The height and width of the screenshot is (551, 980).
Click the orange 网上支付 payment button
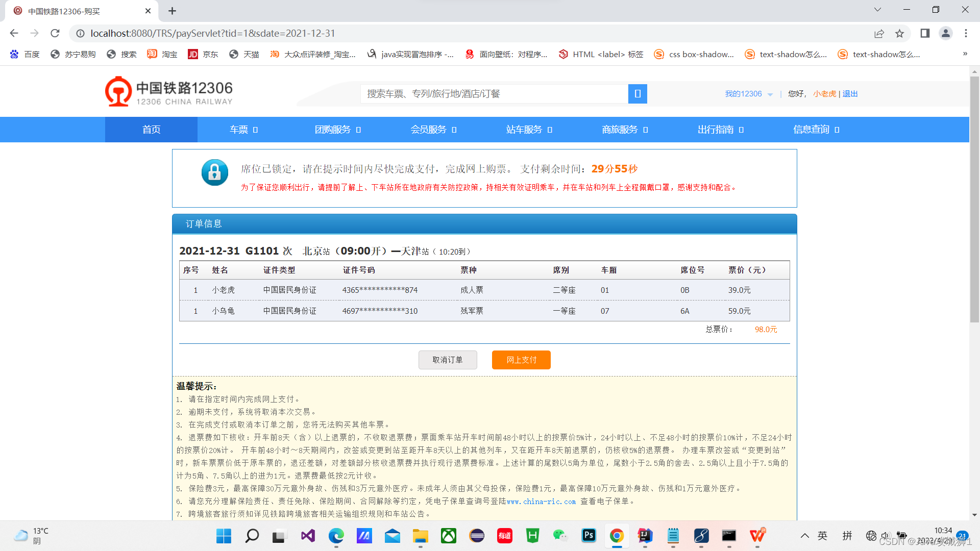tap(521, 360)
